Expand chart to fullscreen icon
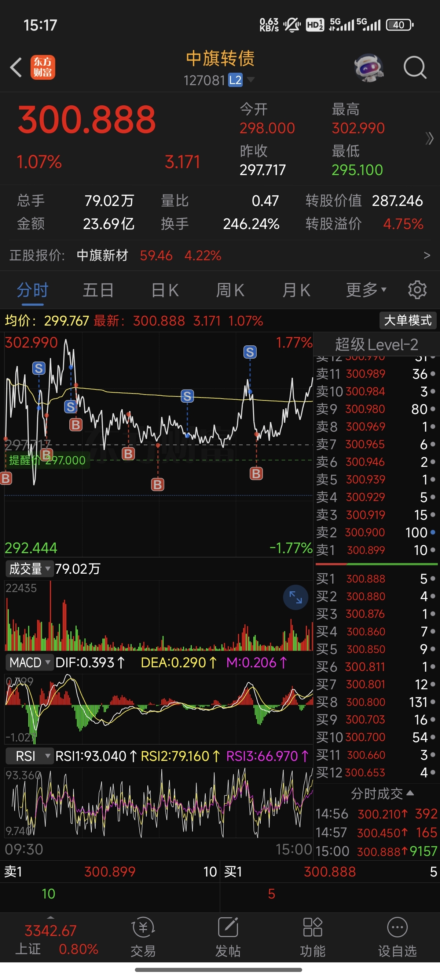 [295, 597]
